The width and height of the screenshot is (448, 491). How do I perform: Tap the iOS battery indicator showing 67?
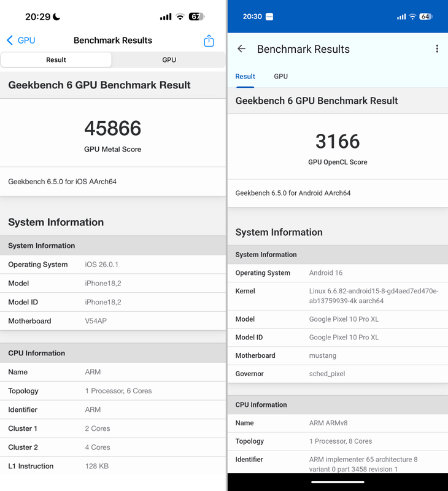196,17
